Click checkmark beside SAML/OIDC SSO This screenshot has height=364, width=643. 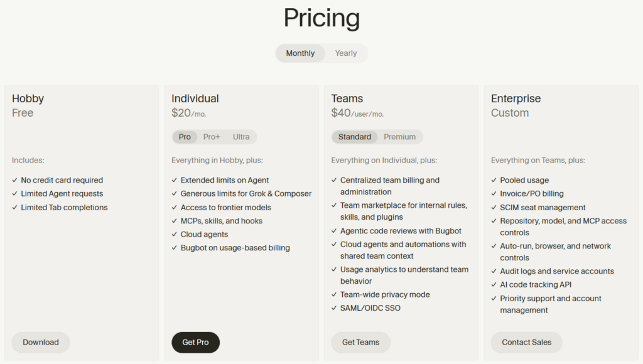(334, 308)
